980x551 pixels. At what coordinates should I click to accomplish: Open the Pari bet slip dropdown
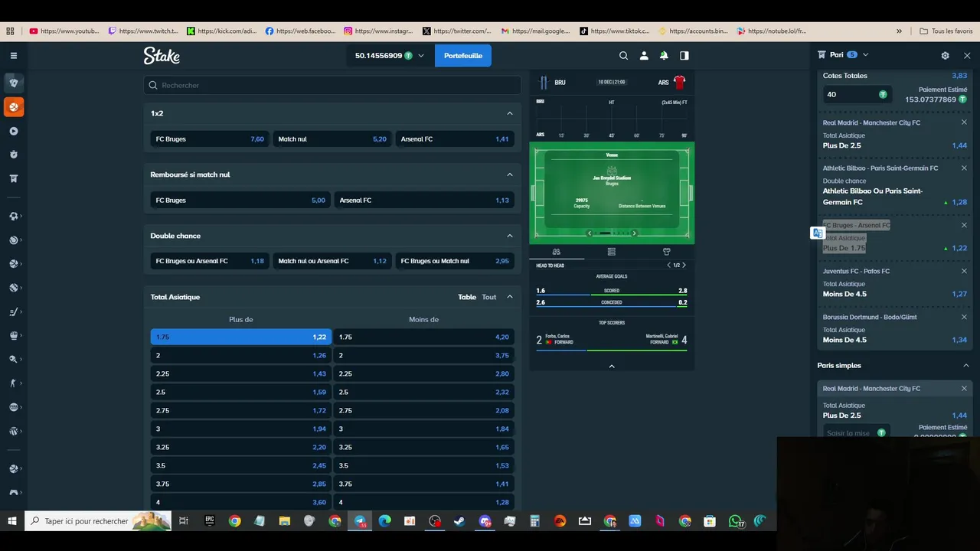click(x=865, y=54)
